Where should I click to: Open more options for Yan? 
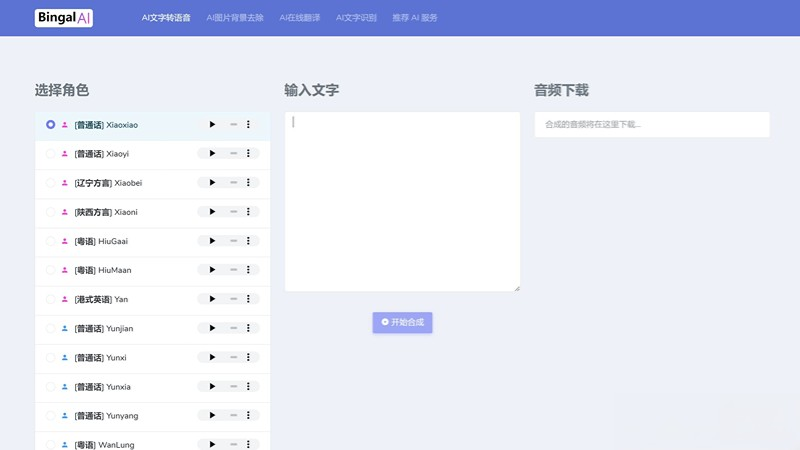[248, 299]
